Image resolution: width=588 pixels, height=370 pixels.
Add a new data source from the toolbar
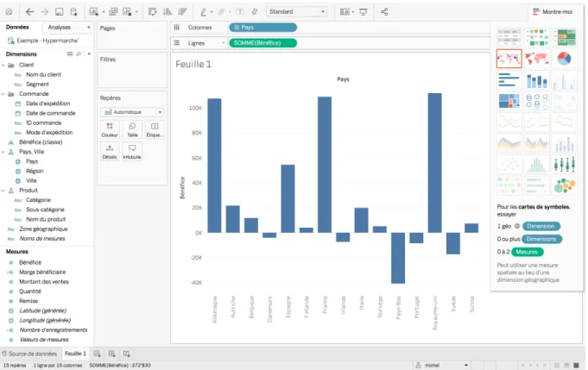[74, 11]
